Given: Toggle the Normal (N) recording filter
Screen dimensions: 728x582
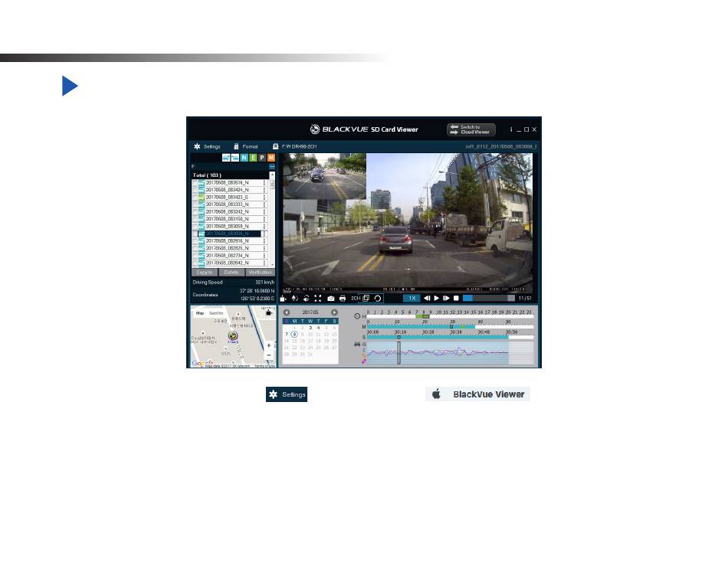Looking at the screenshot, I should (x=244, y=158).
